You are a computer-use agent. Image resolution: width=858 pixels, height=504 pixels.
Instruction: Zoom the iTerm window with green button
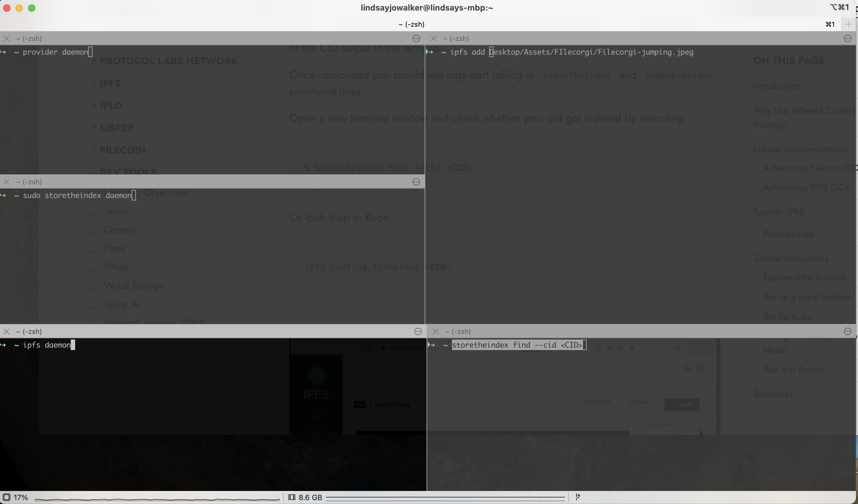[x=32, y=8]
